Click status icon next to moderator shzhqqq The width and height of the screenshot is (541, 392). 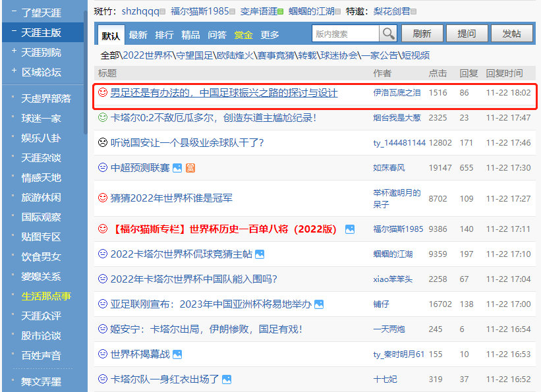coord(163,12)
